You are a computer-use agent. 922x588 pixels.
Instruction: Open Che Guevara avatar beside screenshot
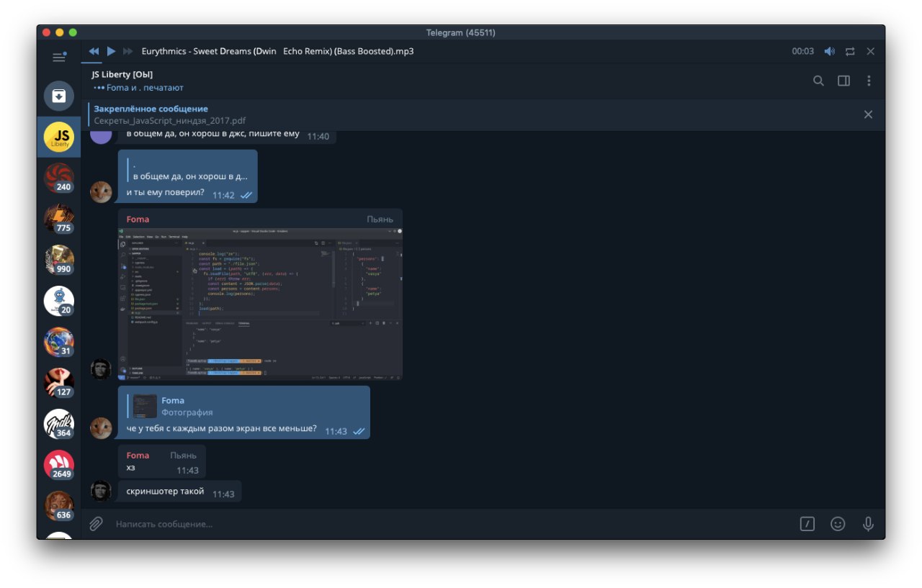point(101,369)
